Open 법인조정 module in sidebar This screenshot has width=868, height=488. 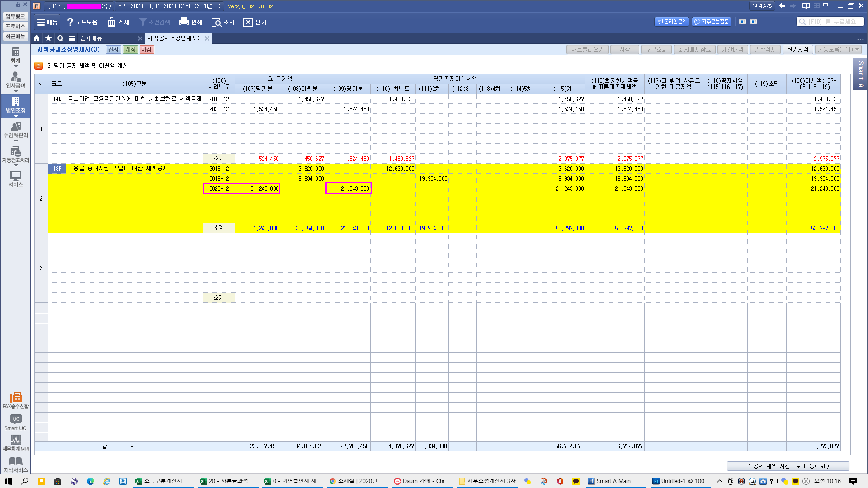tap(15, 104)
